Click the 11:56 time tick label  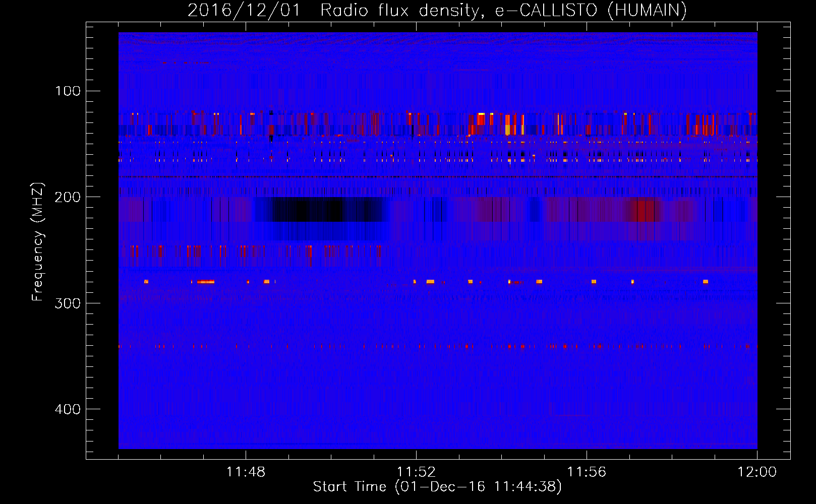pyautogui.click(x=587, y=472)
